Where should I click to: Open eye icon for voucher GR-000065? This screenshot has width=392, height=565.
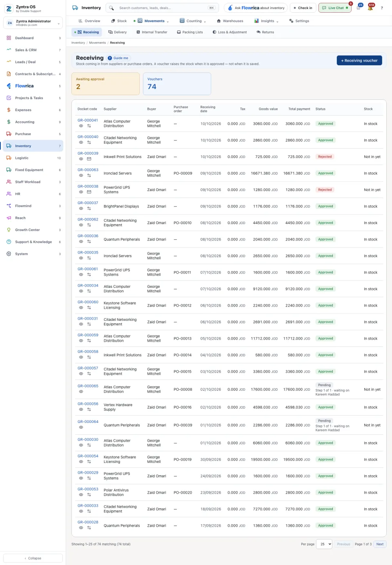click(81, 391)
